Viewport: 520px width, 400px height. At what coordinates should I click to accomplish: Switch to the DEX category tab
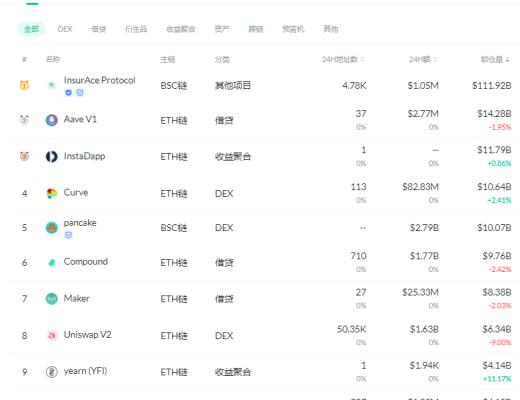coord(65,29)
